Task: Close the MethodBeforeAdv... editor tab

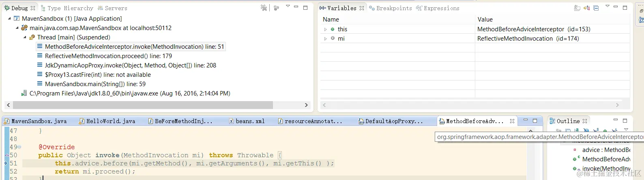Action: click(x=512, y=121)
